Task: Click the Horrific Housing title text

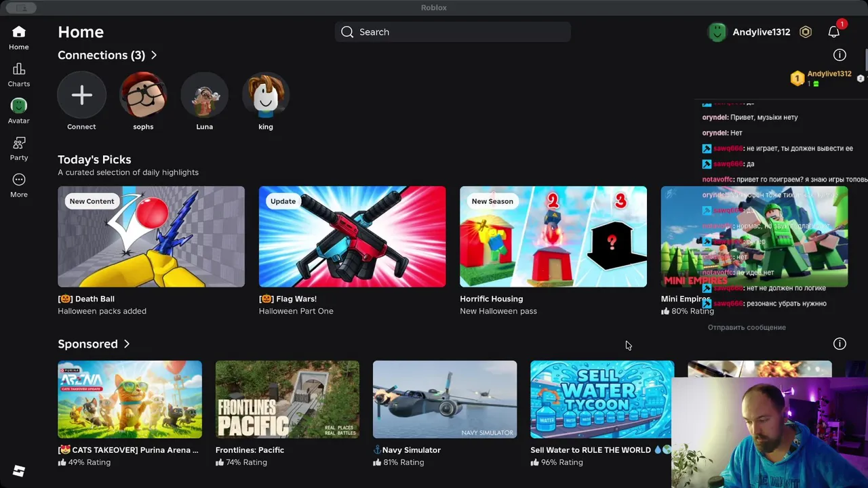Action: pyautogui.click(x=492, y=299)
